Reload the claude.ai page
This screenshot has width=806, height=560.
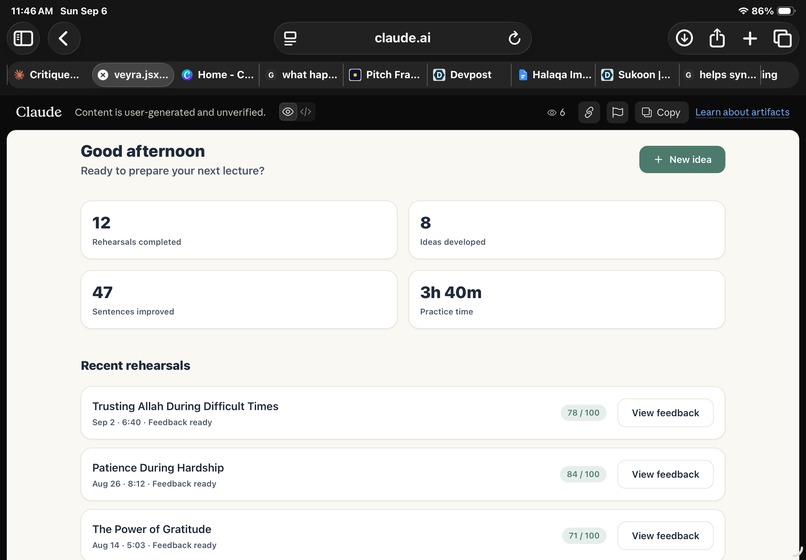point(514,39)
